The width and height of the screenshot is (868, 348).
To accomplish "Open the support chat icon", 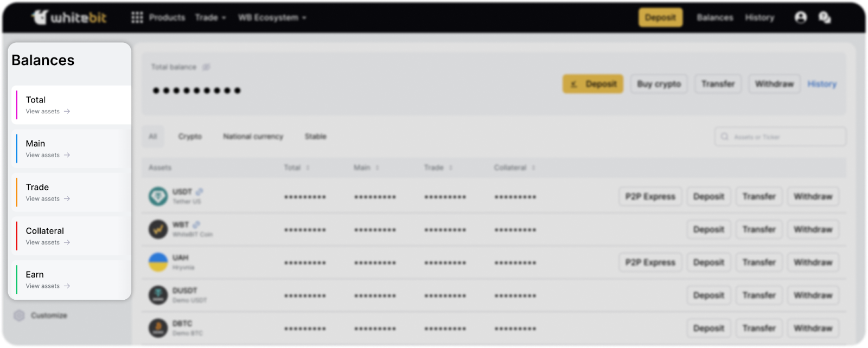I will pyautogui.click(x=825, y=17).
